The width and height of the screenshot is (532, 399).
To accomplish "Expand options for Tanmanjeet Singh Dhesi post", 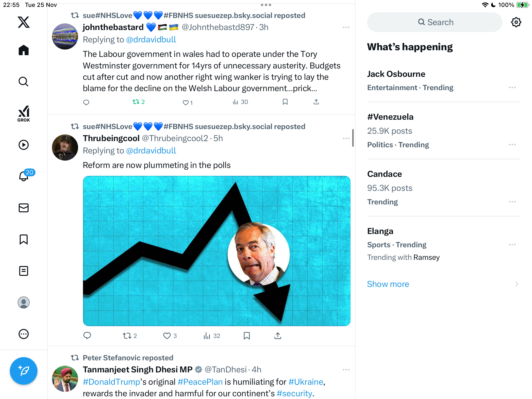I will 346,370.
